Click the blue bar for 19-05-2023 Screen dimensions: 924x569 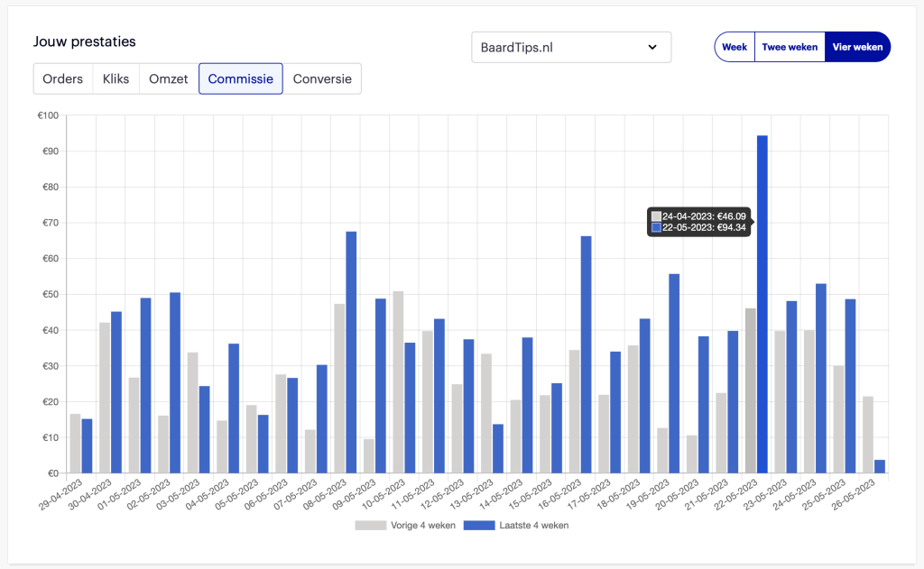pyautogui.click(x=674, y=373)
